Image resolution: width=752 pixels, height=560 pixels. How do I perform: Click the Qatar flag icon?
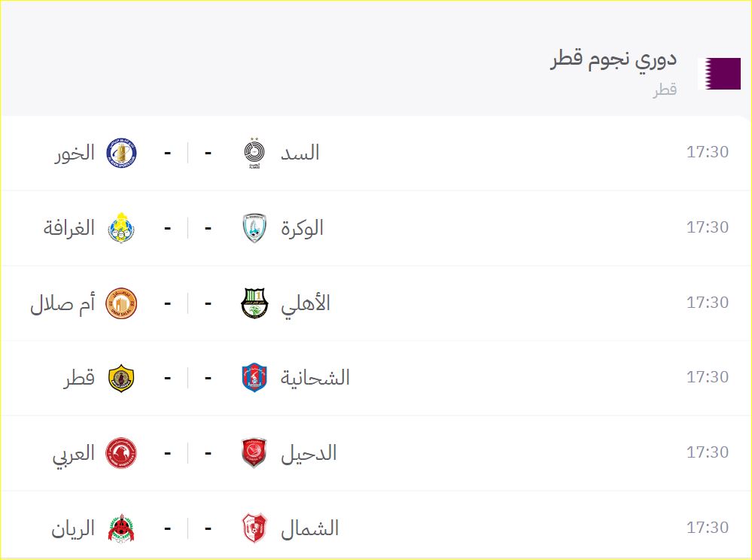coord(719,73)
